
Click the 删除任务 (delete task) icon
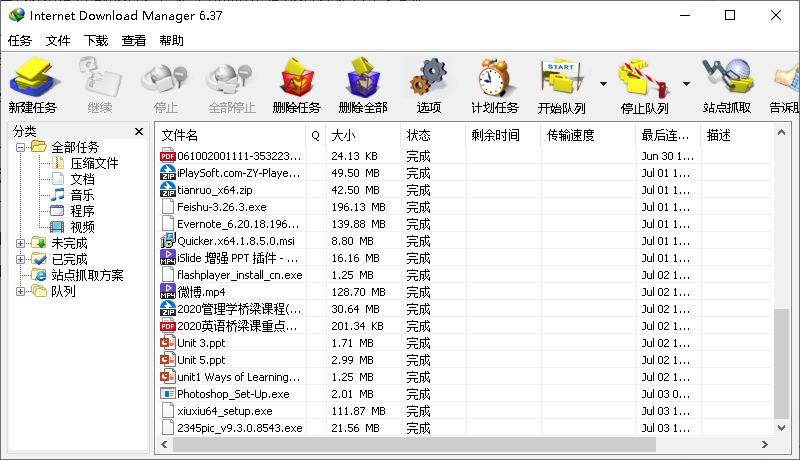click(296, 78)
